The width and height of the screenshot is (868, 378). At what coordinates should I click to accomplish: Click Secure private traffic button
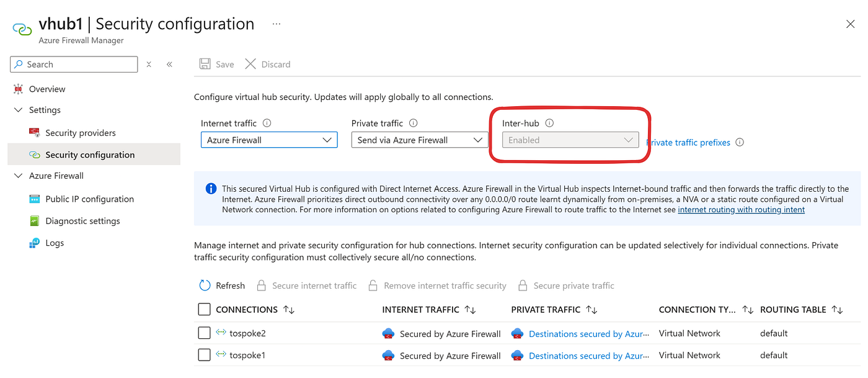(x=566, y=286)
